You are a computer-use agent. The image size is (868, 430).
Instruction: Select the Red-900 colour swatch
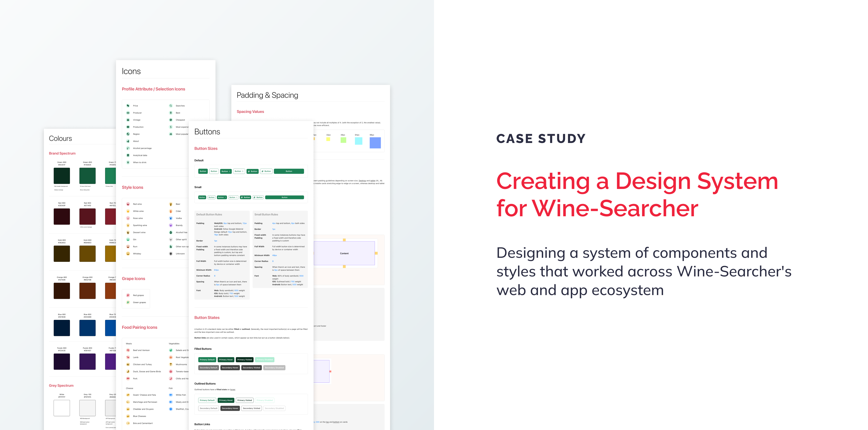point(62,216)
